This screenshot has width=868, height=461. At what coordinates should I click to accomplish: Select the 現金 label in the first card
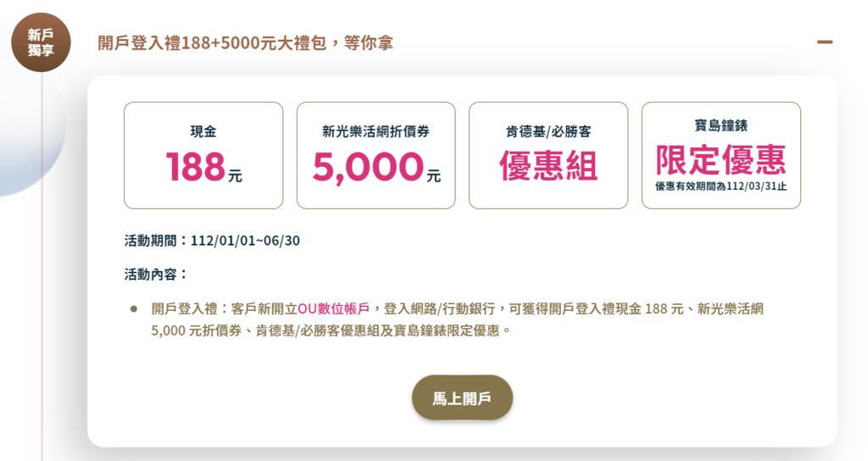tap(203, 131)
